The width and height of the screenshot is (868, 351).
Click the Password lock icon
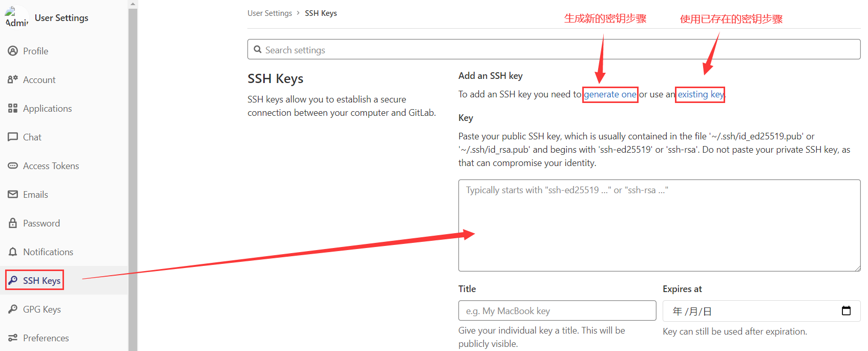coord(13,223)
